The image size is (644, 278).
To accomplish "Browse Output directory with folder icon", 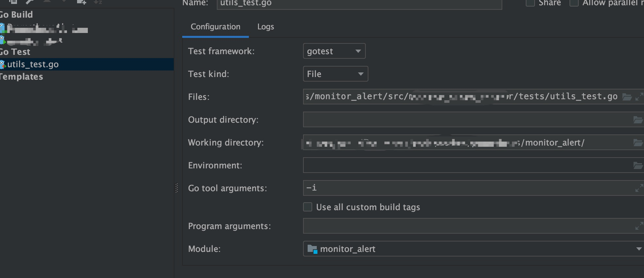I will click(x=638, y=120).
